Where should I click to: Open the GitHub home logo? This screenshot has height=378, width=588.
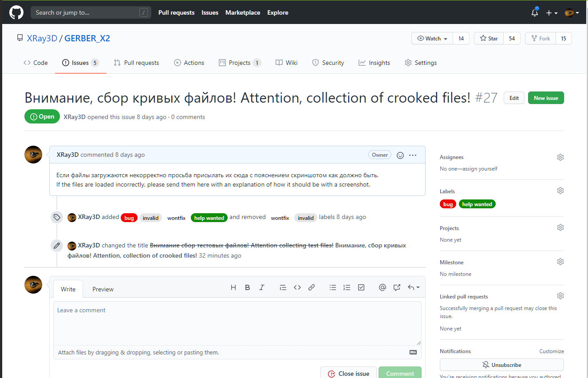(16, 12)
